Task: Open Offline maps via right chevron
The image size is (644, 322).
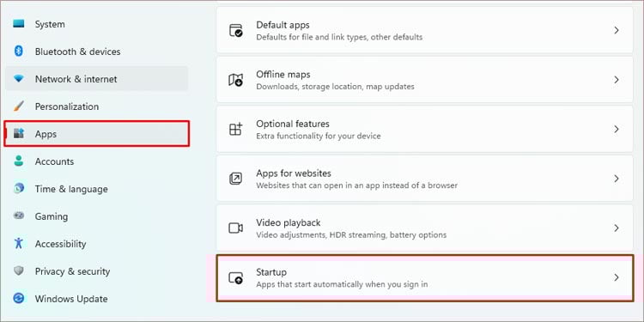Action: coord(616,80)
